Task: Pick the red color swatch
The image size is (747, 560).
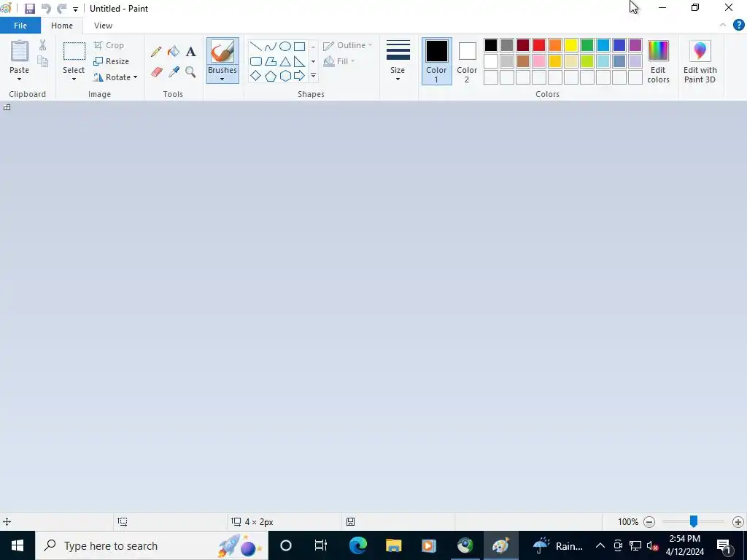Action: pos(539,45)
